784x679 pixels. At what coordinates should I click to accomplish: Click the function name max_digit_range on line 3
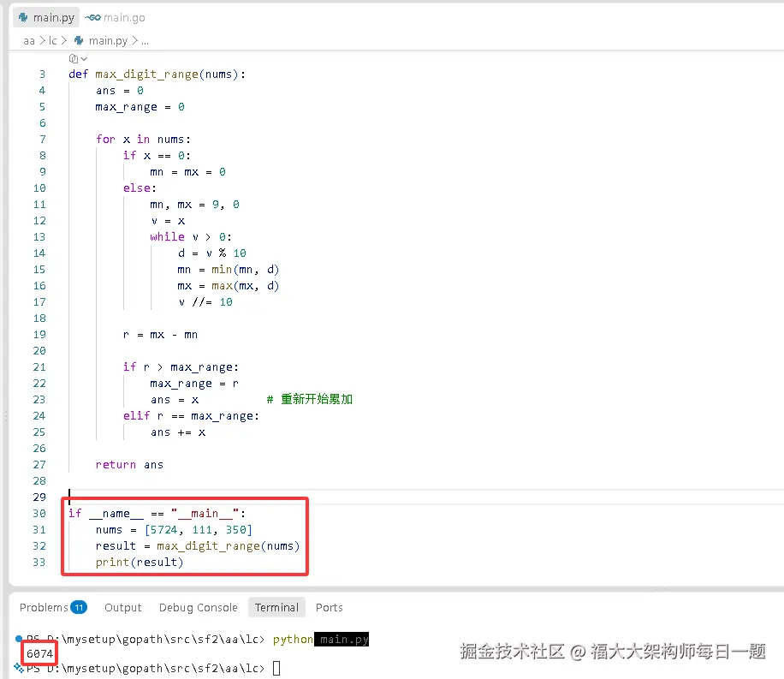click(146, 74)
